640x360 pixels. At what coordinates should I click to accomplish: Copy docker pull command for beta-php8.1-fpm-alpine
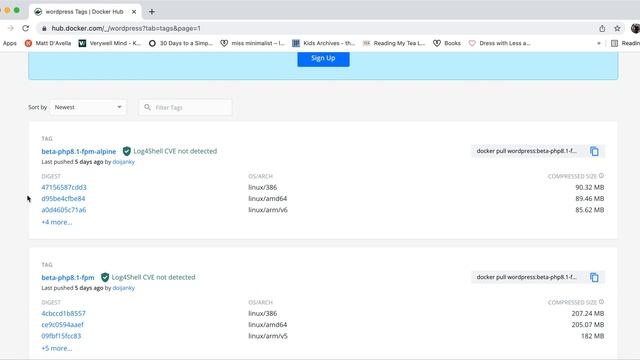[x=594, y=151]
